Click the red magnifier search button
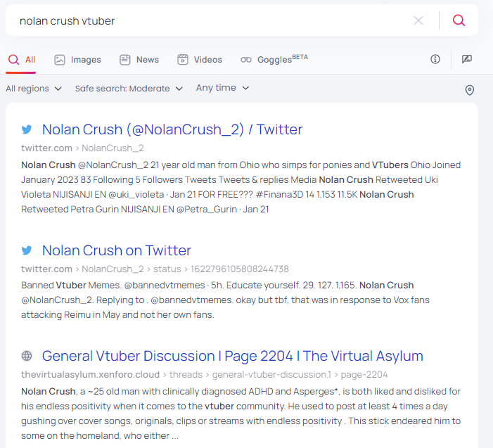 459,20
